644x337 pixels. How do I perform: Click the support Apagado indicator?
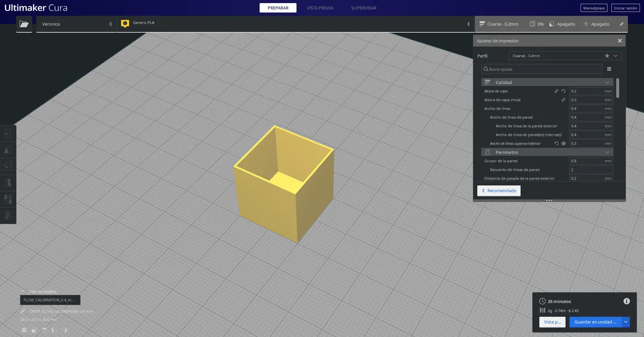562,24
